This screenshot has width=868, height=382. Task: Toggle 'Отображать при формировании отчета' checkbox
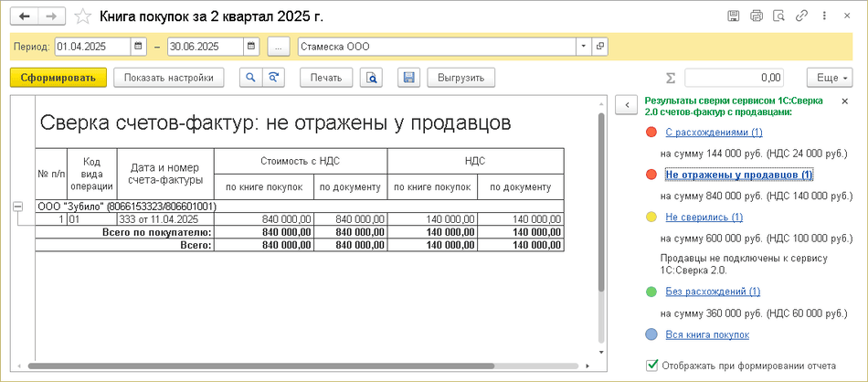coord(651,366)
